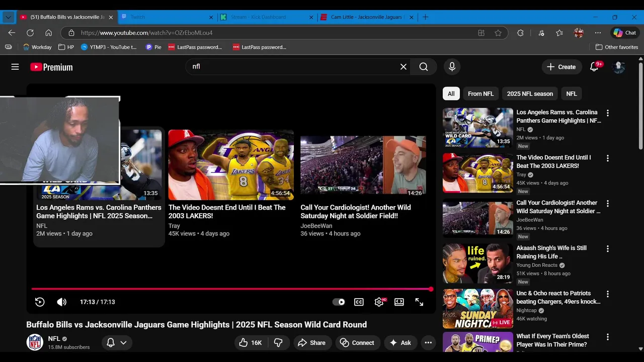The image size is (644, 362).
Task: Run search with magnifier button
Action: point(424,67)
